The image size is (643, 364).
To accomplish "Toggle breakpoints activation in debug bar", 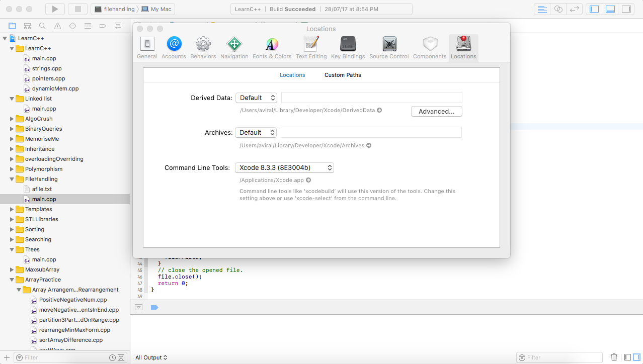I will (x=154, y=307).
